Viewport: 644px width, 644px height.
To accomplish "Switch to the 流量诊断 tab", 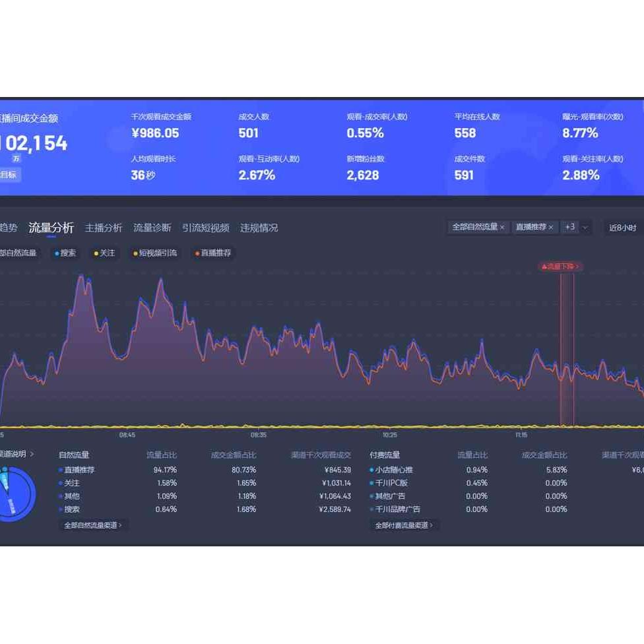I will (152, 228).
